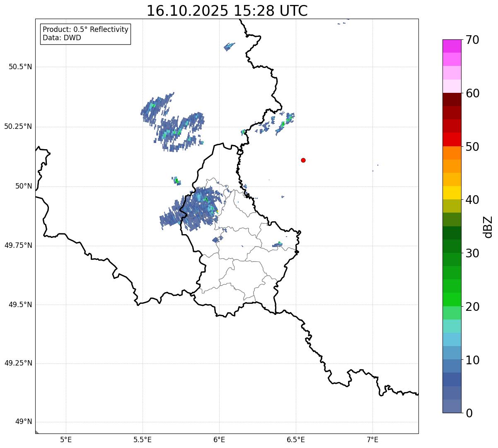Click the 60 tick on colorbar
Image resolution: width=498 pixels, height=448 pixels.
[x=472, y=93]
